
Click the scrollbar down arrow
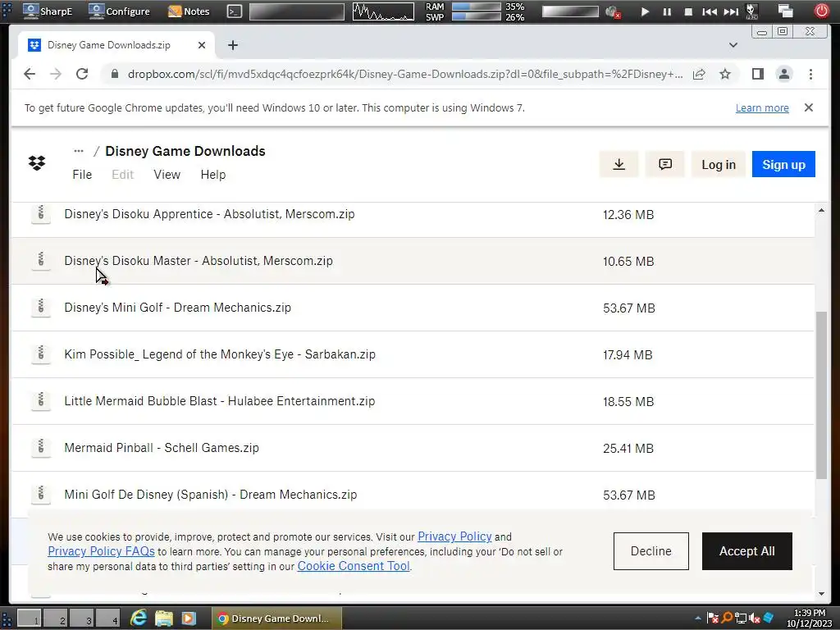[821, 594]
